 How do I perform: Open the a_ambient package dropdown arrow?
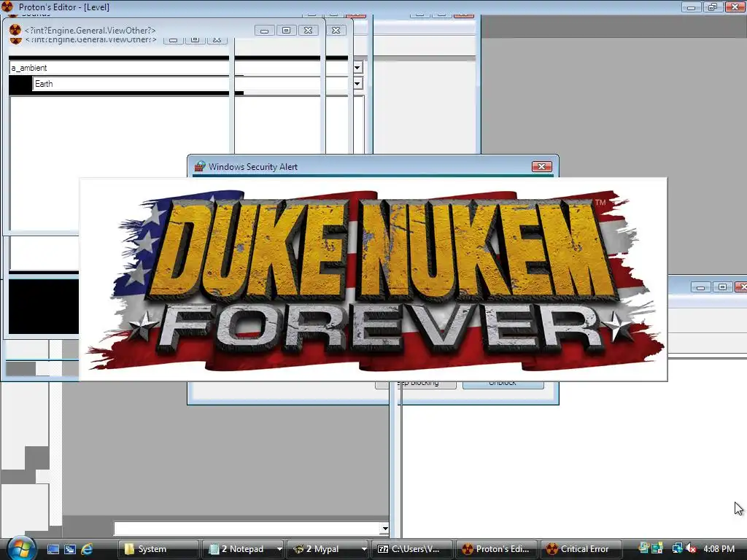tap(357, 68)
